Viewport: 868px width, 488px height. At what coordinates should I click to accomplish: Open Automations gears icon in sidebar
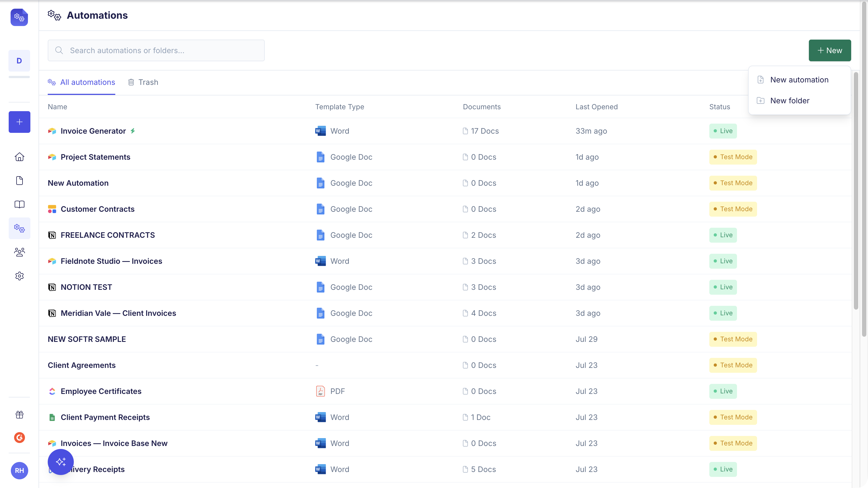[x=19, y=228]
